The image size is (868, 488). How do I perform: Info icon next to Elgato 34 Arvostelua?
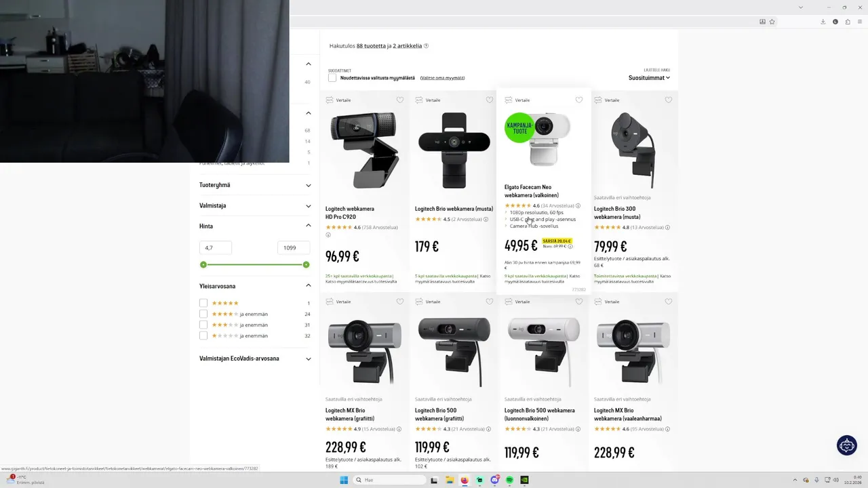pyautogui.click(x=578, y=205)
